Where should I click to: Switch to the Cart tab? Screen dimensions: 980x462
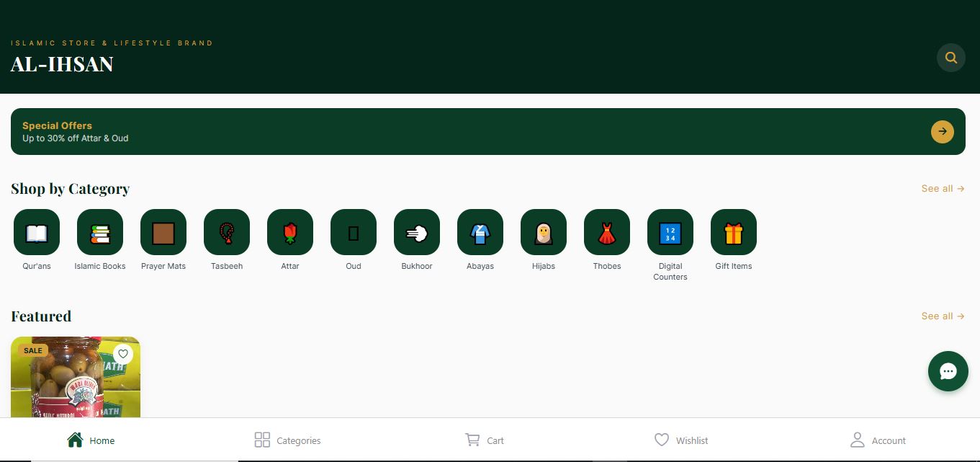point(485,440)
